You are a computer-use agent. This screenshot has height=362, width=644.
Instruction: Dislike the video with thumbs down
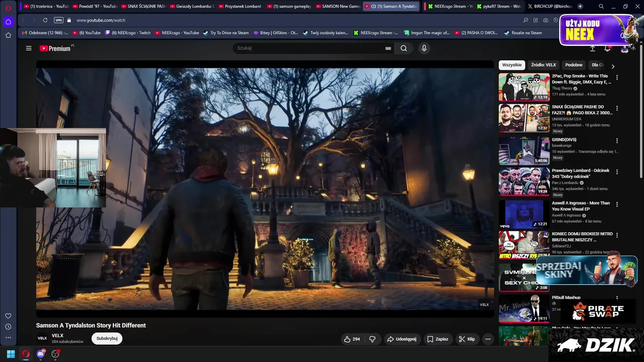(372, 339)
